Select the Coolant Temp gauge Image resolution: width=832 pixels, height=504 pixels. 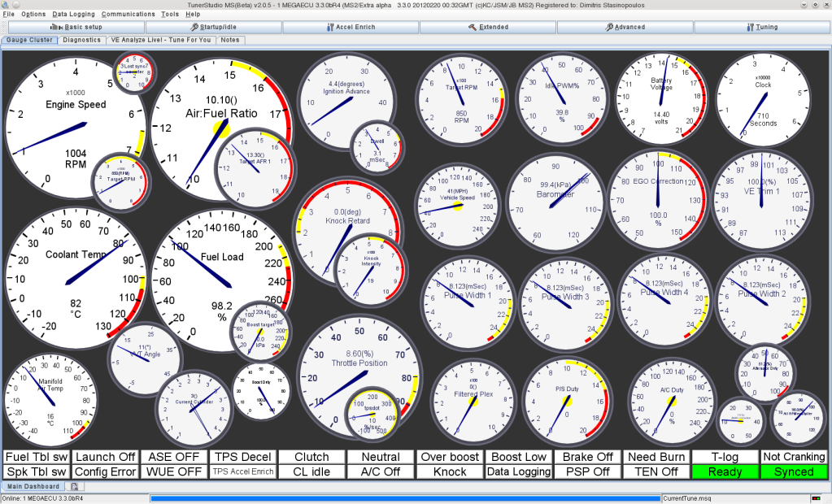pyautogui.click(x=76, y=279)
